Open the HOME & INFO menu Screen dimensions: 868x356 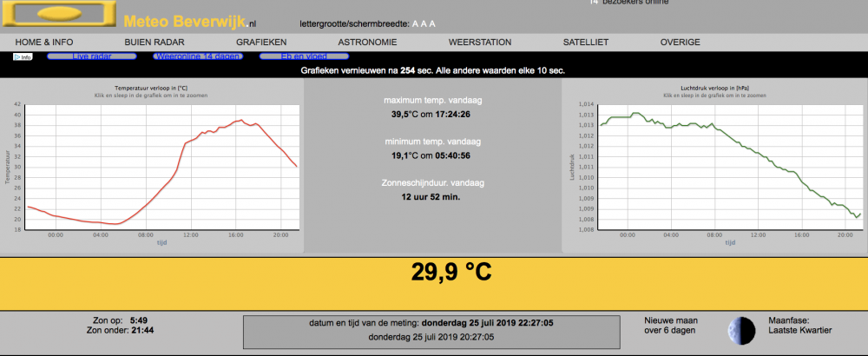click(x=44, y=42)
